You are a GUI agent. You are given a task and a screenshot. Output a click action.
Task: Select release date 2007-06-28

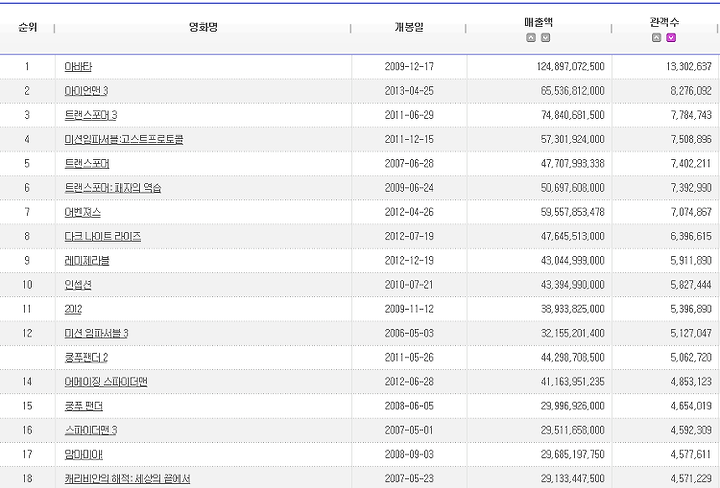coord(409,164)
